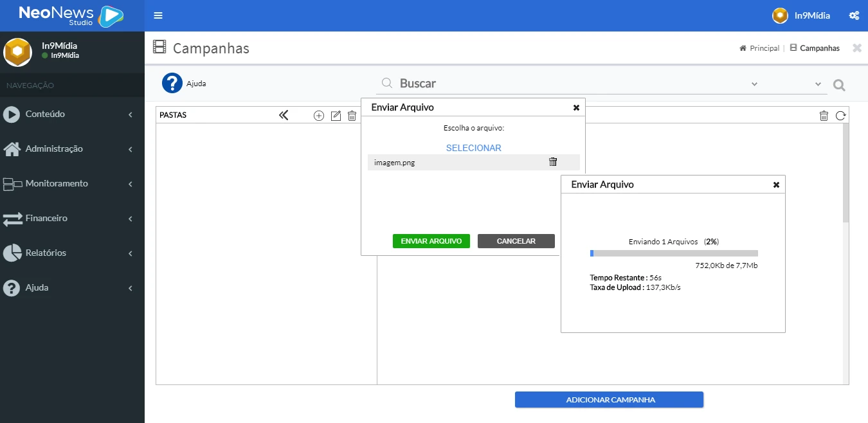The image size is (868, 423).
Task: Close the upload progress Enviar Arquivo dialog
Action: pyautogui.click(x=776, y=184)
